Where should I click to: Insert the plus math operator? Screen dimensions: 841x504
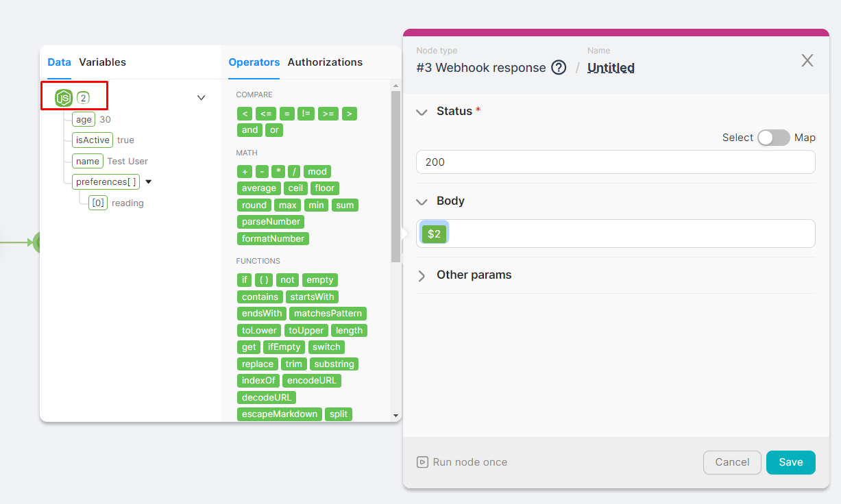pos(245,172)
